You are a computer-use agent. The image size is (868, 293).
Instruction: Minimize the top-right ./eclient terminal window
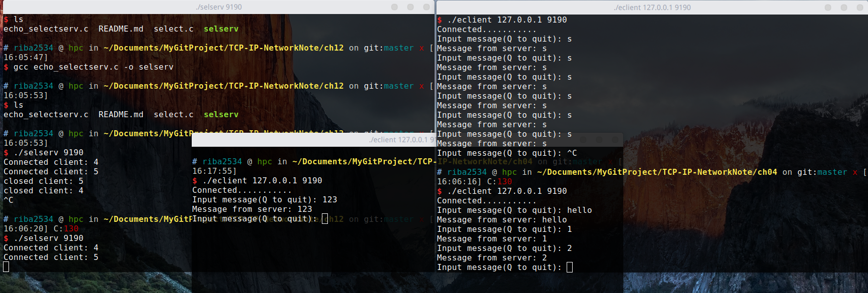pos(828,8)
